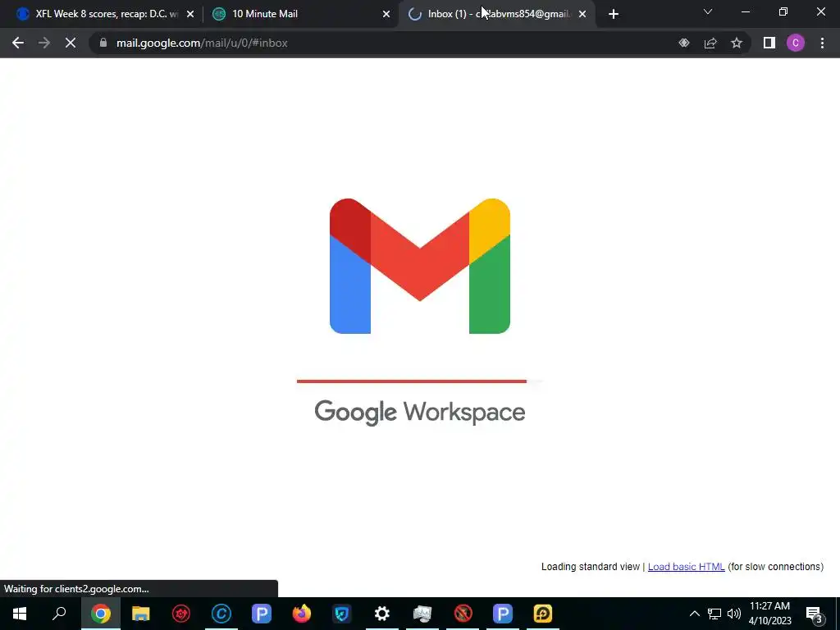Click the Google Workspace logo text

click(419, 413)
